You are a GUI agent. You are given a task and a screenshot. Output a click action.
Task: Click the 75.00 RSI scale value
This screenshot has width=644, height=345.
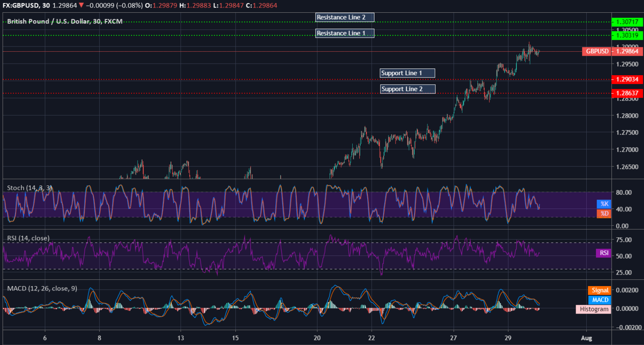click(624, 240)
